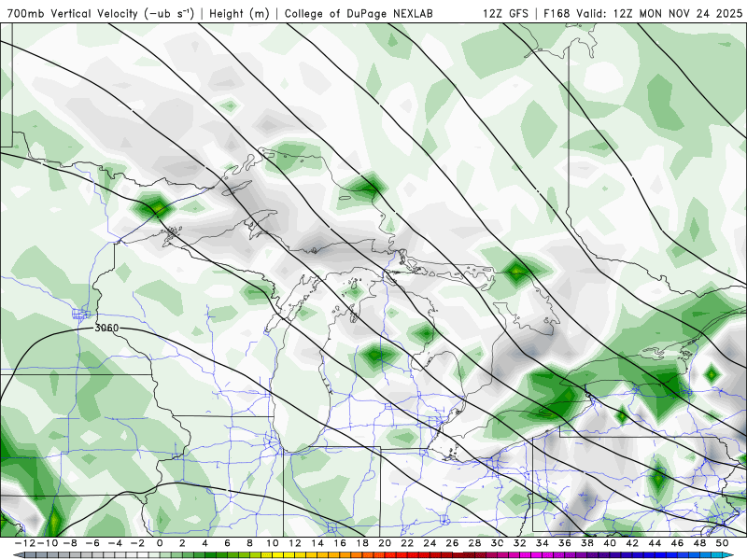Screen dimensions: 747x560
Task: Click the '42' color scale label
Action: click(632, 543)
